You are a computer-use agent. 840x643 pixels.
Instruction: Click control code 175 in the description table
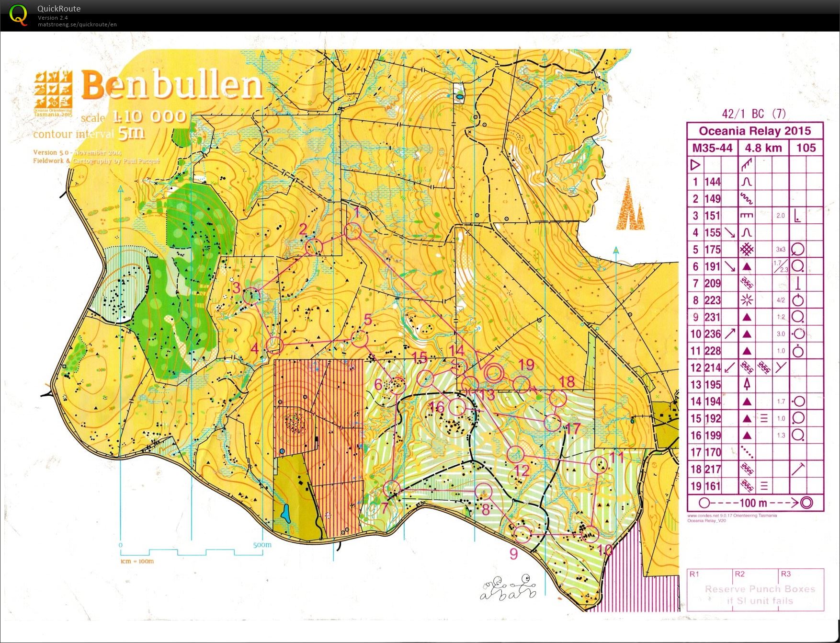coord(713,249)
